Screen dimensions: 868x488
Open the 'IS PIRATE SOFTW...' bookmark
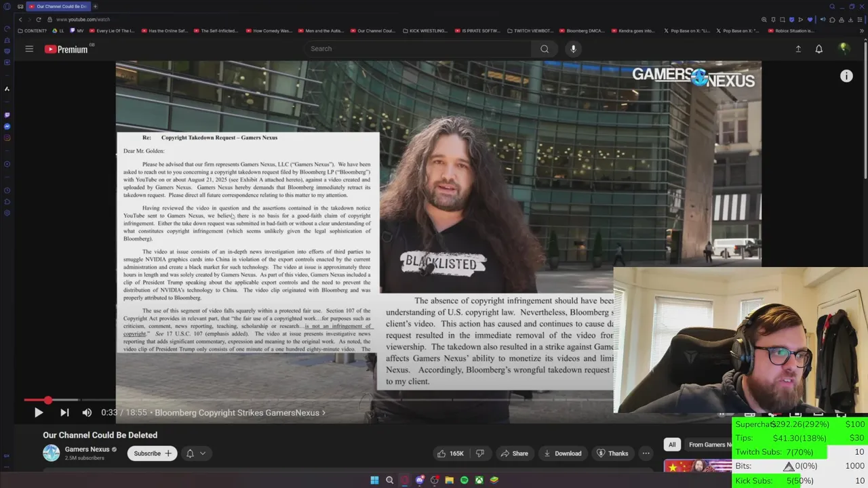pos(477,30)
